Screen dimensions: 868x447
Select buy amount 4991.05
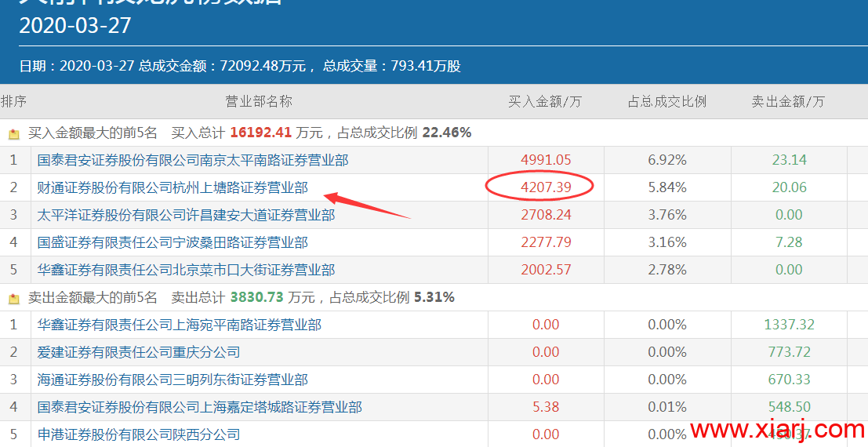coord(546,160)
